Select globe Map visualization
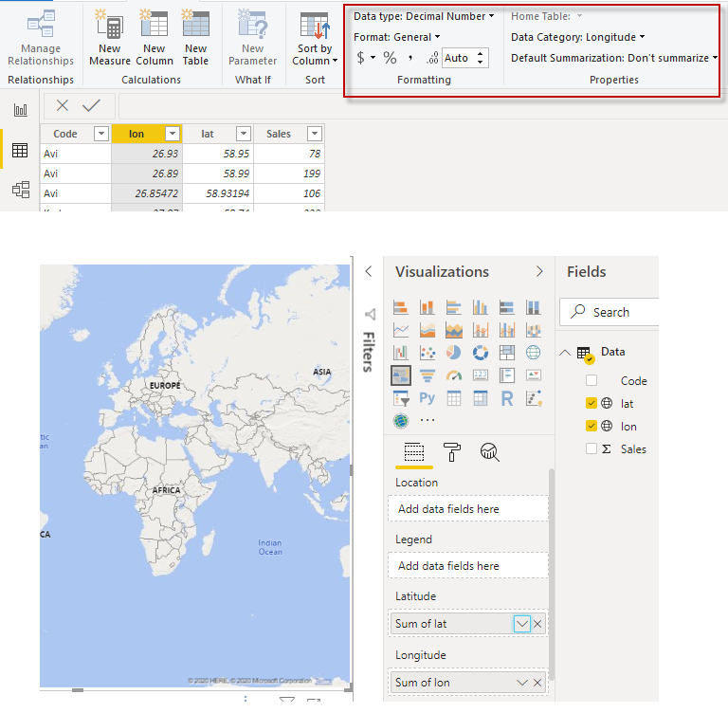This screenshot has height=713, width=728. point(533,353)
